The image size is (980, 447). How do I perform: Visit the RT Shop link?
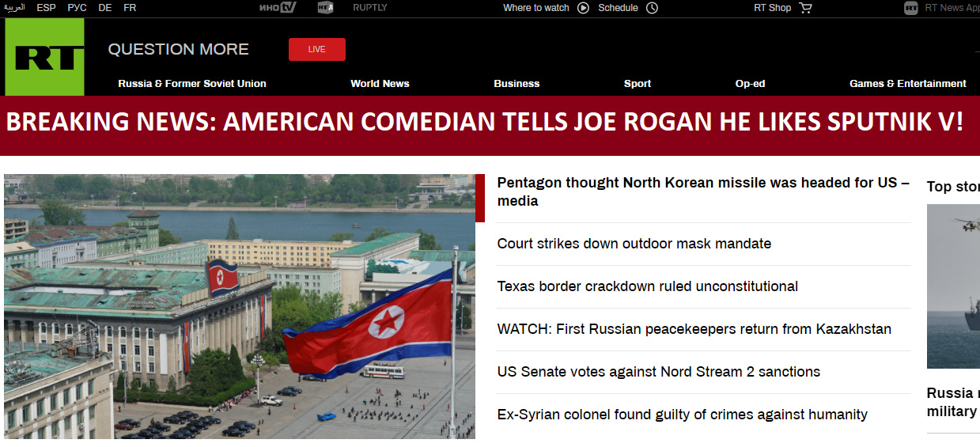772,8
